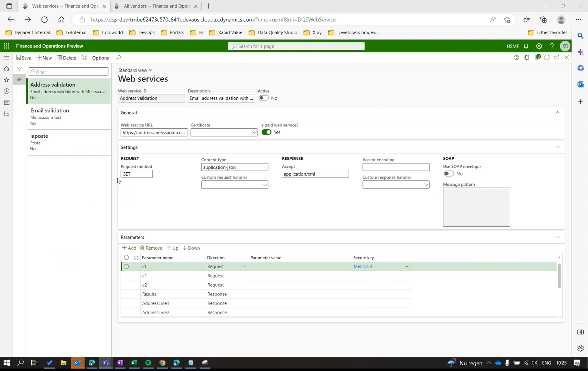This screenshot has width=588, height=371.
Task: Open Modules list icon in the sidebar
Action: coord(6,114)
